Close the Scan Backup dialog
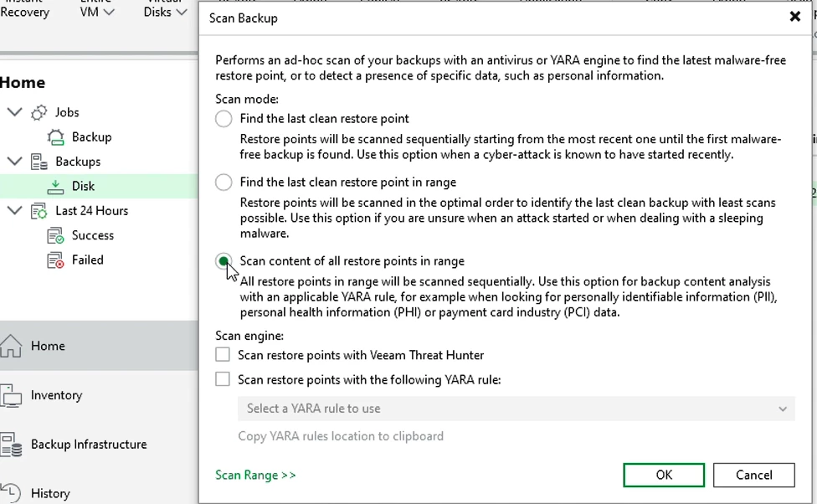The image size is (817, 504). [794, 17]
